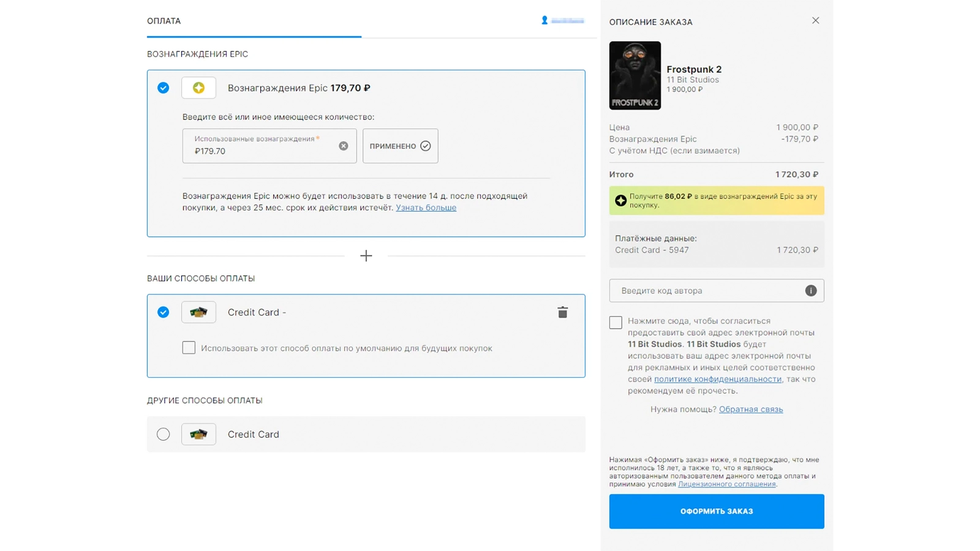Viewport: 980px width, 551px height.
Task: Open the Frostpunk 2 cover thumbnail
Action: pos(635,75)
